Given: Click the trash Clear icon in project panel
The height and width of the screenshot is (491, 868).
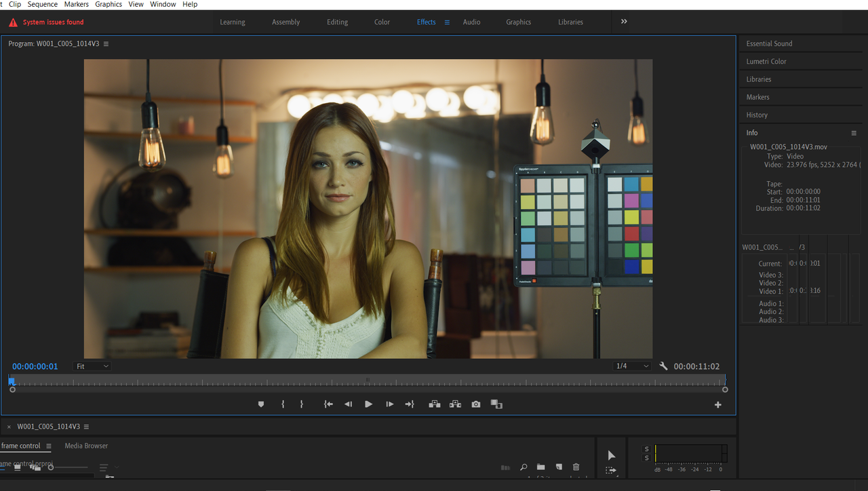Looking at the screenshot, I should [x=576, y=467].
